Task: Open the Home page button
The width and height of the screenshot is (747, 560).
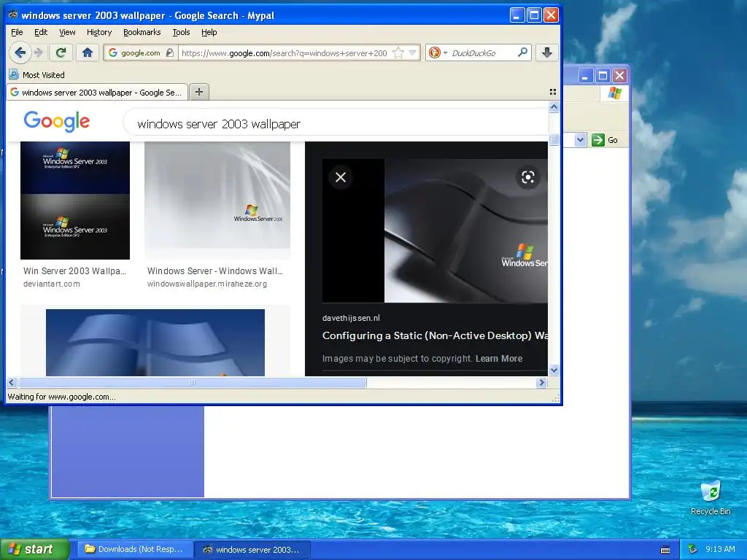Action: (x=88, y=52)
